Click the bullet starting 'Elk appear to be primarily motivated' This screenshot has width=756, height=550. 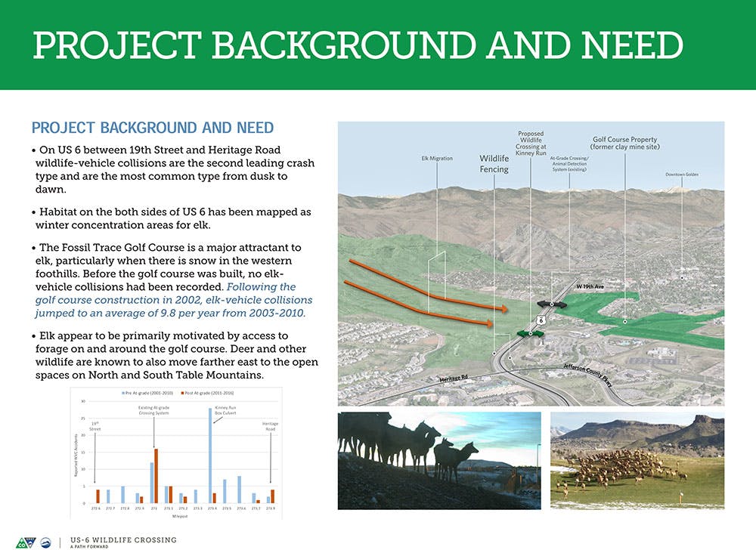pos(175,355)
